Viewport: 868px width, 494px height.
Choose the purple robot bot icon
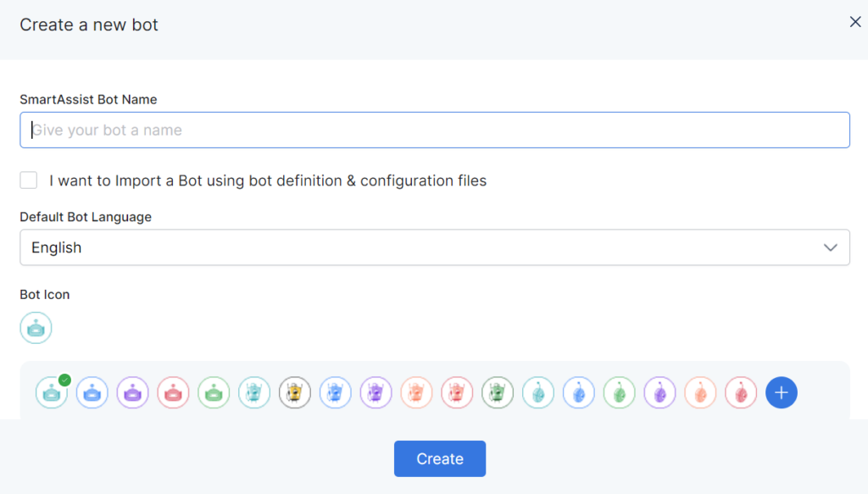tap(132, 392)
